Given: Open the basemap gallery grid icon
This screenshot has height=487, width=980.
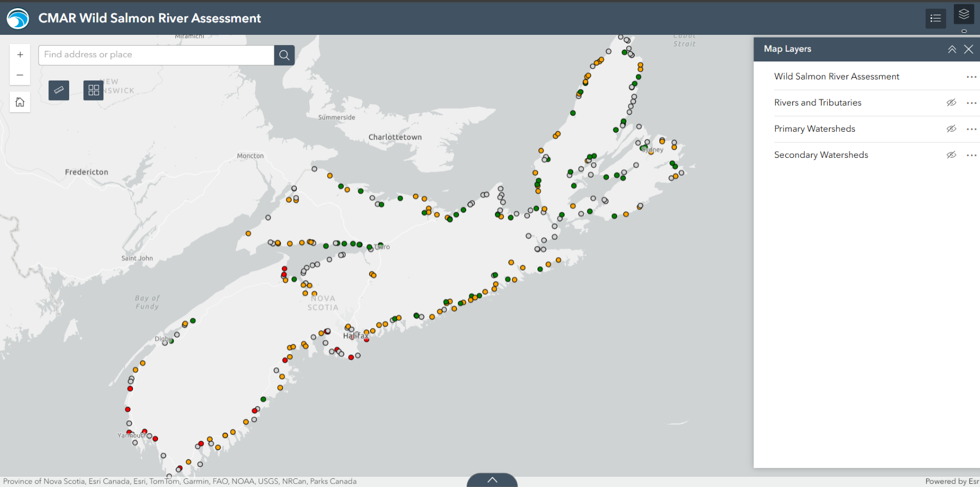Looking at the screenshot, I should click(94, 90).
